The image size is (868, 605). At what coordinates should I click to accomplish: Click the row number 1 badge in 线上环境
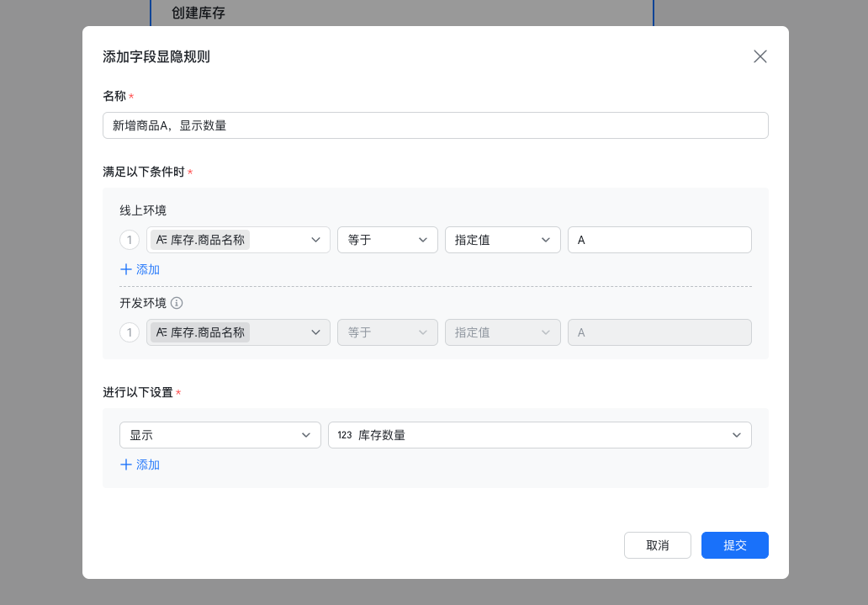pyautogui.click(x=130, y=240)
